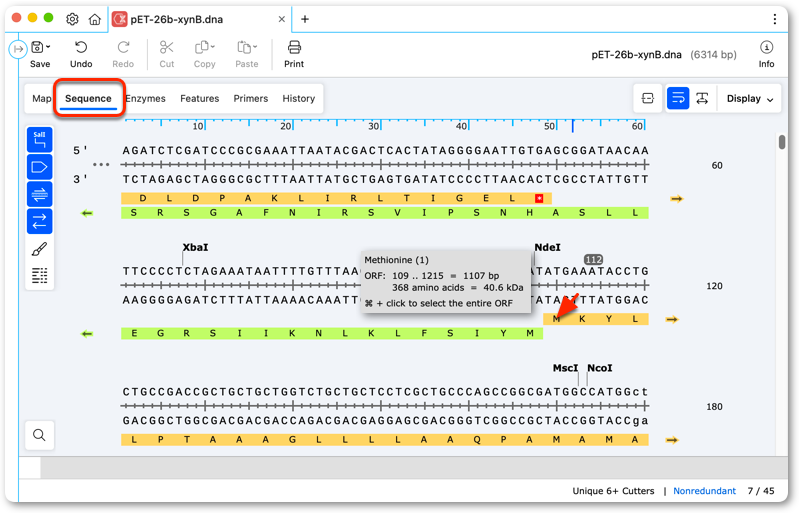Open the settings gear icon
799x513 pixels.
72,19
